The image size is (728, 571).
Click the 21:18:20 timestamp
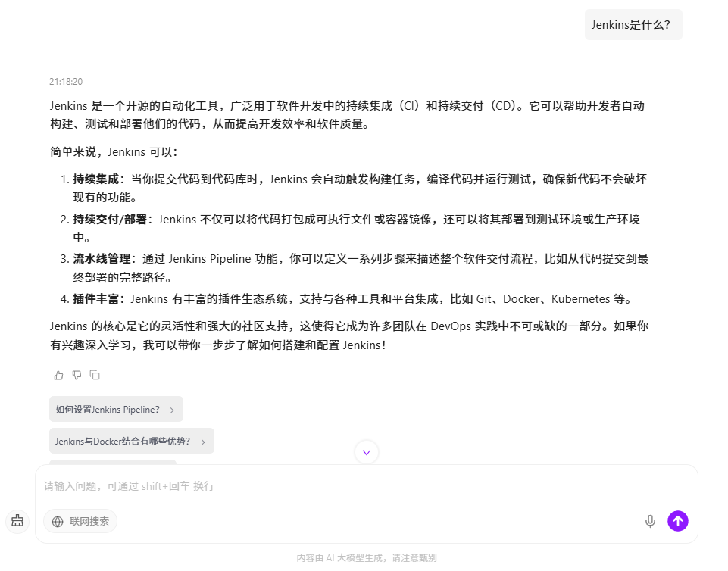coord(66,81)
